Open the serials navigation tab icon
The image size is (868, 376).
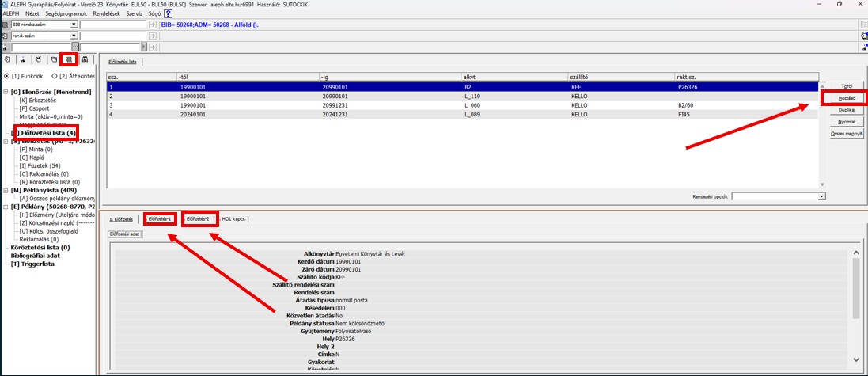coord(69,59)
